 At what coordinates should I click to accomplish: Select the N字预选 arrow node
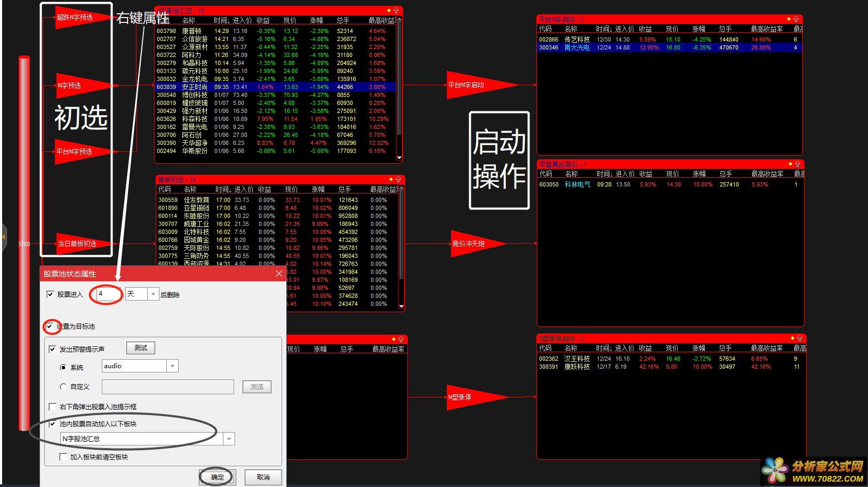[x=75, y=85]
